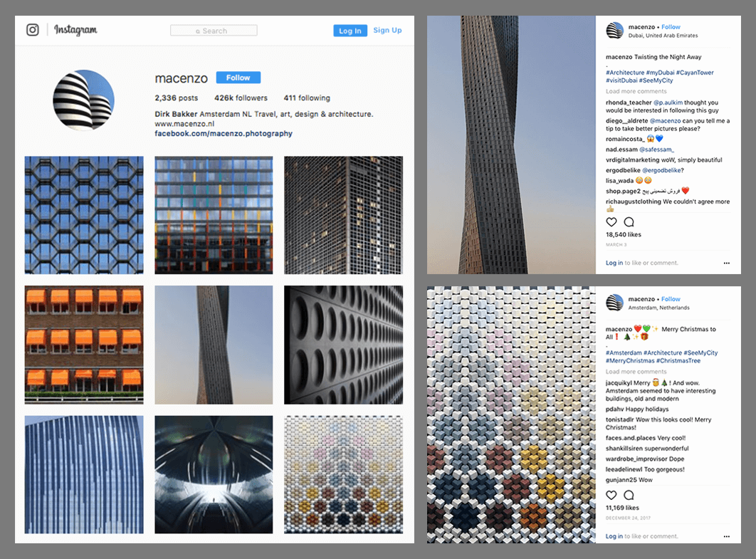Open the twisted tower grid thumbnail
This screenshot has height=559, width=756.
[214, 345]
